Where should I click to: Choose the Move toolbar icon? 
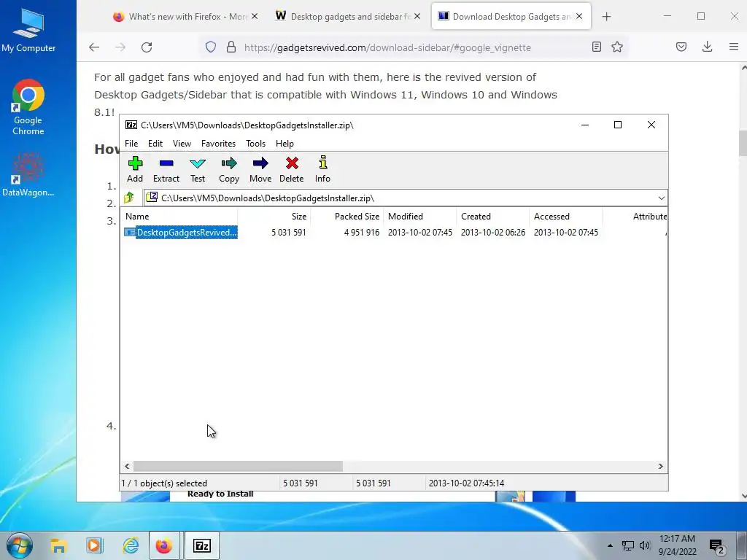click(260, 169)
